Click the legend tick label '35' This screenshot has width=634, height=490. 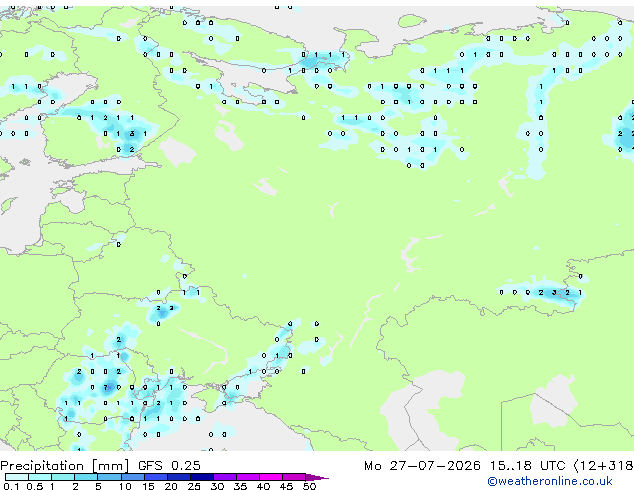[x=240, y=486]
